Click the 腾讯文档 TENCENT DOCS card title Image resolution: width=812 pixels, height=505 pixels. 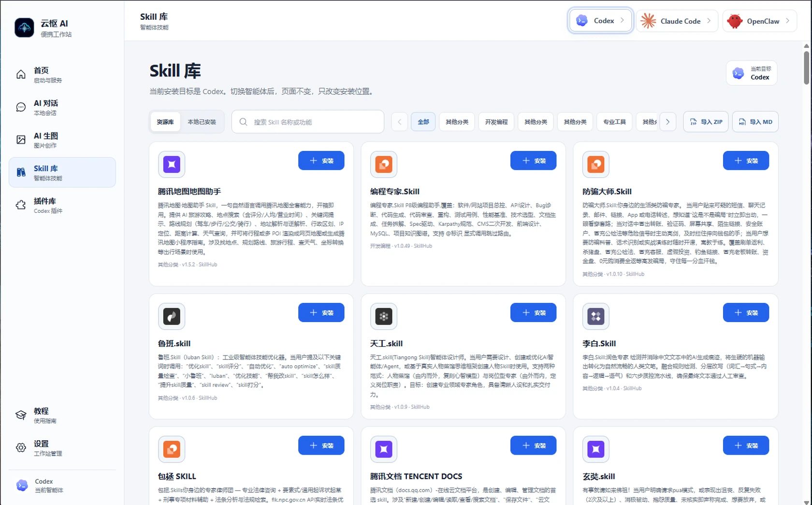416,476
